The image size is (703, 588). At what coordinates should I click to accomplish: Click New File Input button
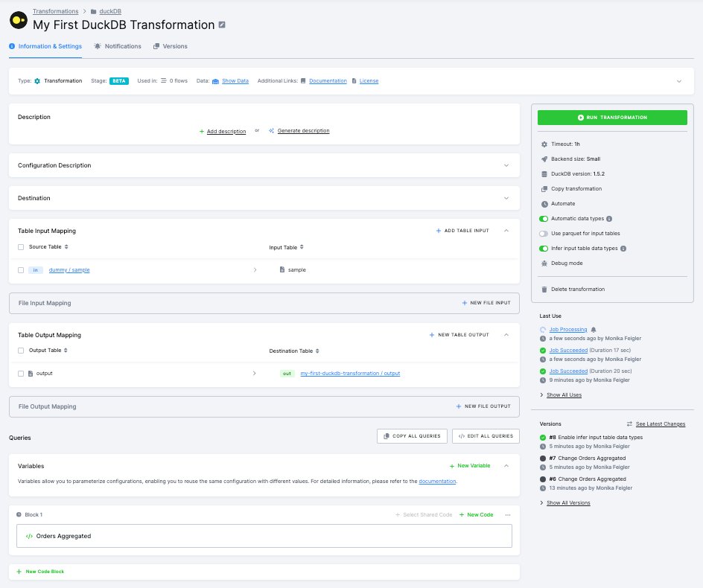point(486,303)
